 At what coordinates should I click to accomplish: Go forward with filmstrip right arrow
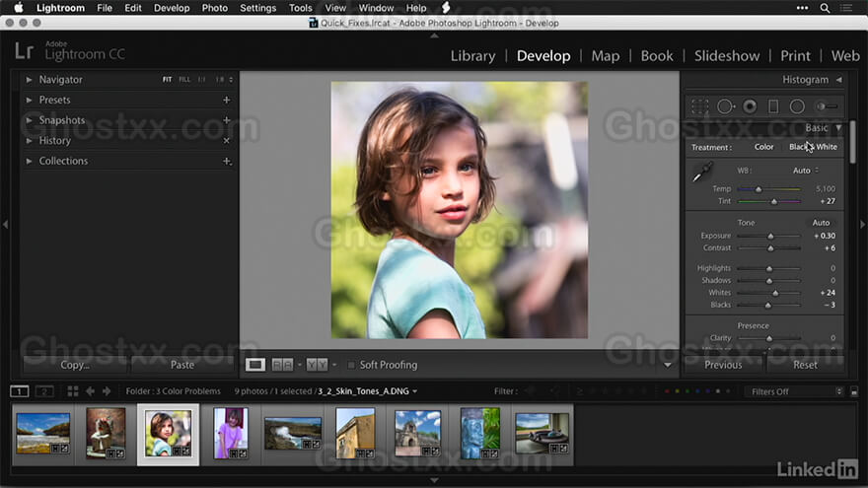(107, 391)
